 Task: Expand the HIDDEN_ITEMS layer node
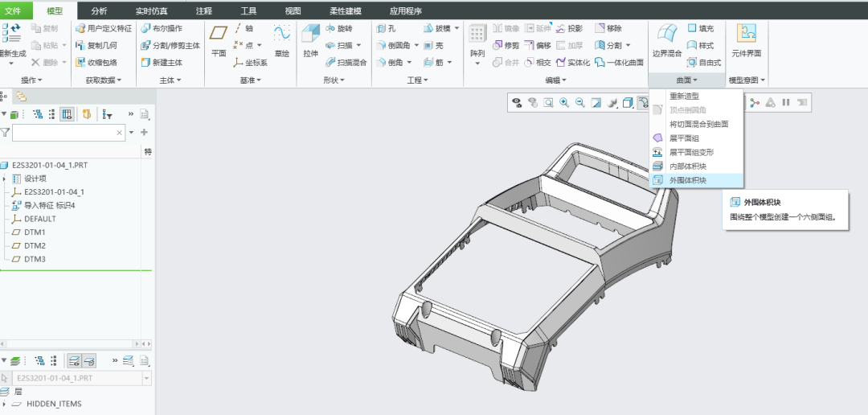[5, 404]
